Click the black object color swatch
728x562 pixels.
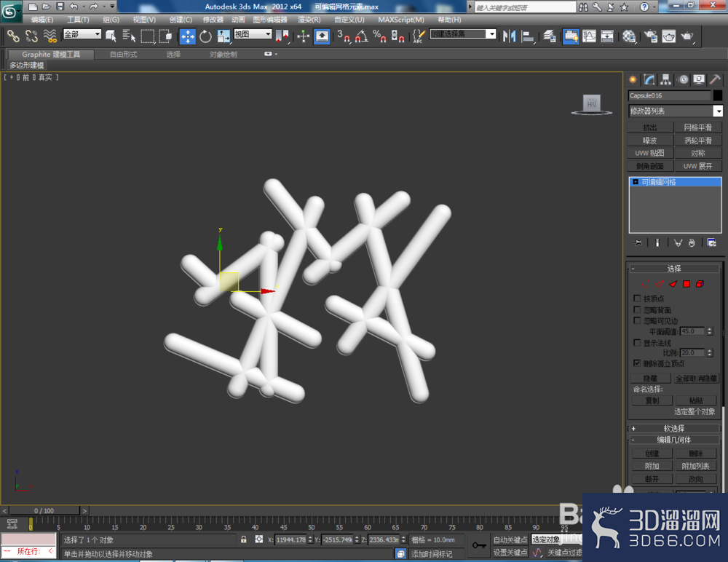point(718,95)
